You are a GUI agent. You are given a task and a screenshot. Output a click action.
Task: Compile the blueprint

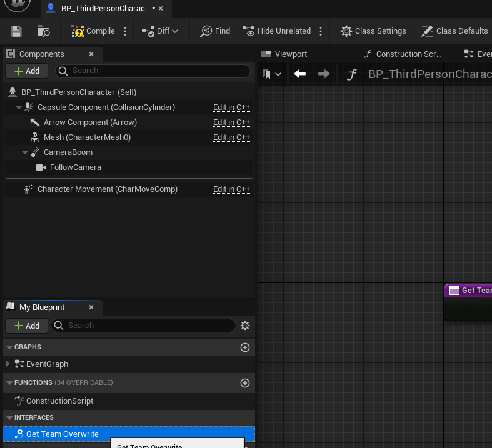pyautogui.click(x=93, y=31)
